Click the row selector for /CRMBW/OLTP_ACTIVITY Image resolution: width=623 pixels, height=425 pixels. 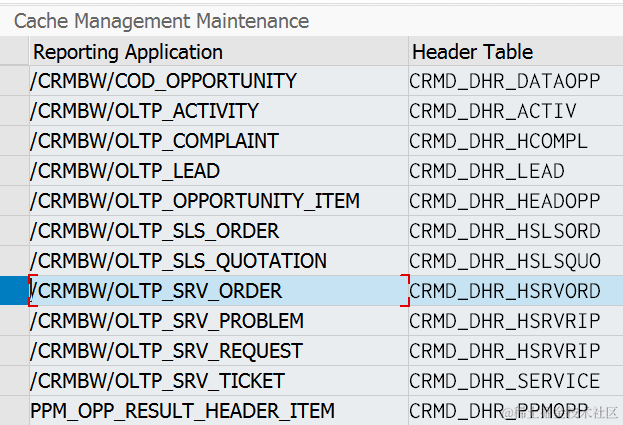point(14,111)
